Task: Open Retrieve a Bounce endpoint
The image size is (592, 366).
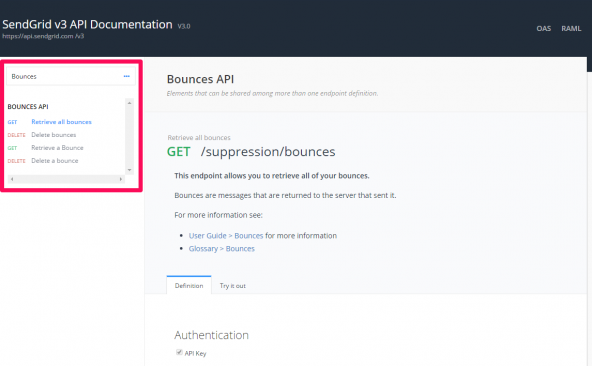Action: 57,148
